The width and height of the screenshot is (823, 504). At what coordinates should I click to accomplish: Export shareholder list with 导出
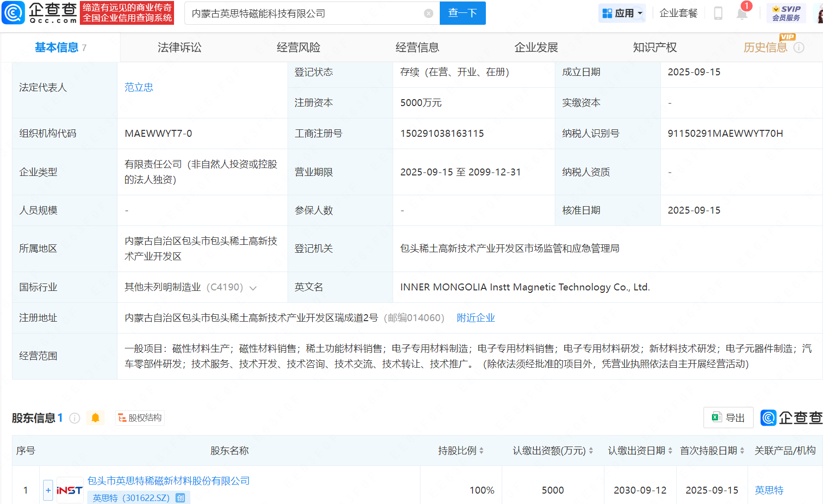(728, 418)
